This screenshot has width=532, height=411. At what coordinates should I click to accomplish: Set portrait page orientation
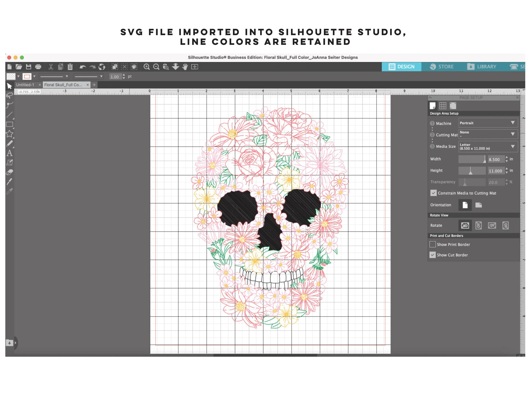[465, 205]
